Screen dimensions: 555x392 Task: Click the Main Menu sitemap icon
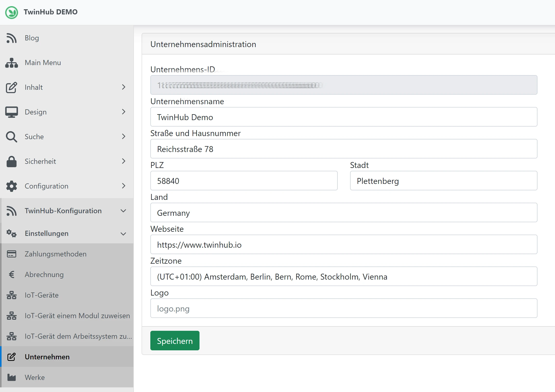[x=11, y=63]
